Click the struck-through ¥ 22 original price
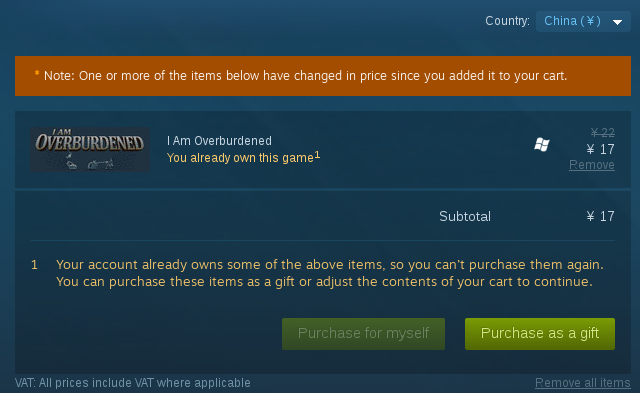This screenshot has height=393, width=640. click(602, 133)
